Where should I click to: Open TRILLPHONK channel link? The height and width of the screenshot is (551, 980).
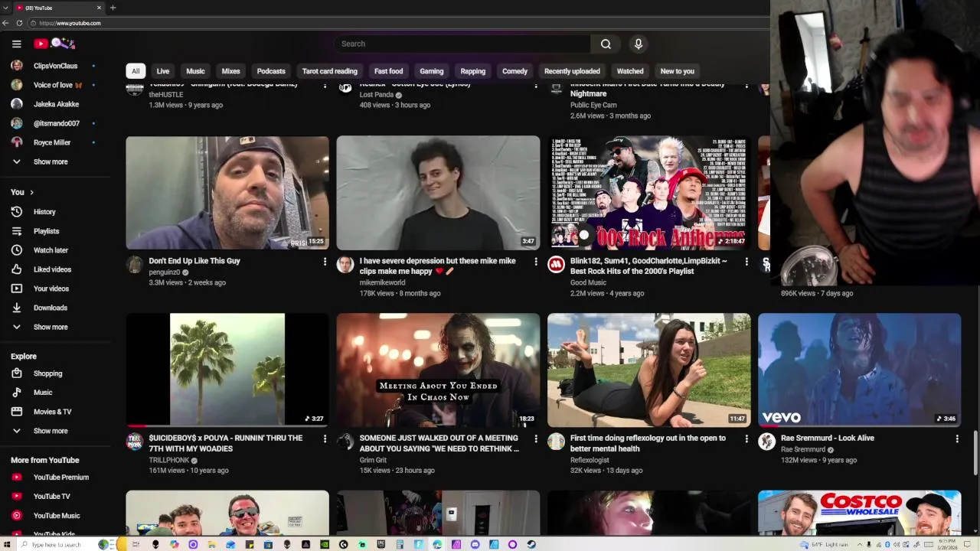click(x=169, y=461)
